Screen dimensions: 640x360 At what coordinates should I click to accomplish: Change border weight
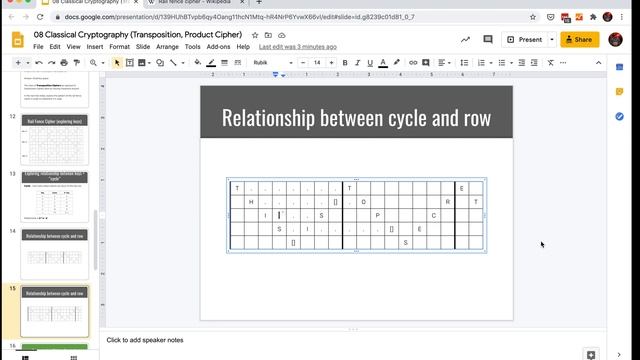(x=224, y=63)
